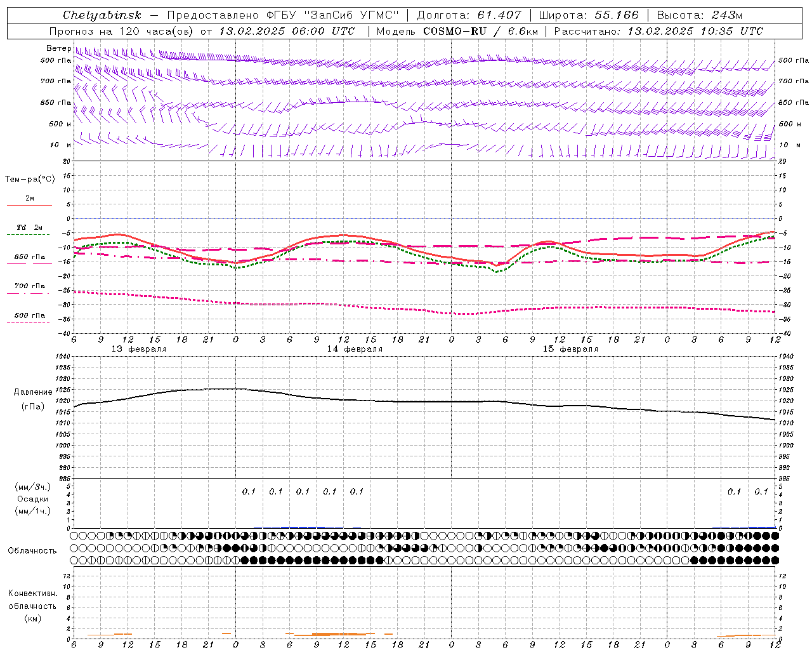Click the 'Конвективн.' convective cloud label
812x650 pixels.
pyautogui.click(x=33, y=594)
